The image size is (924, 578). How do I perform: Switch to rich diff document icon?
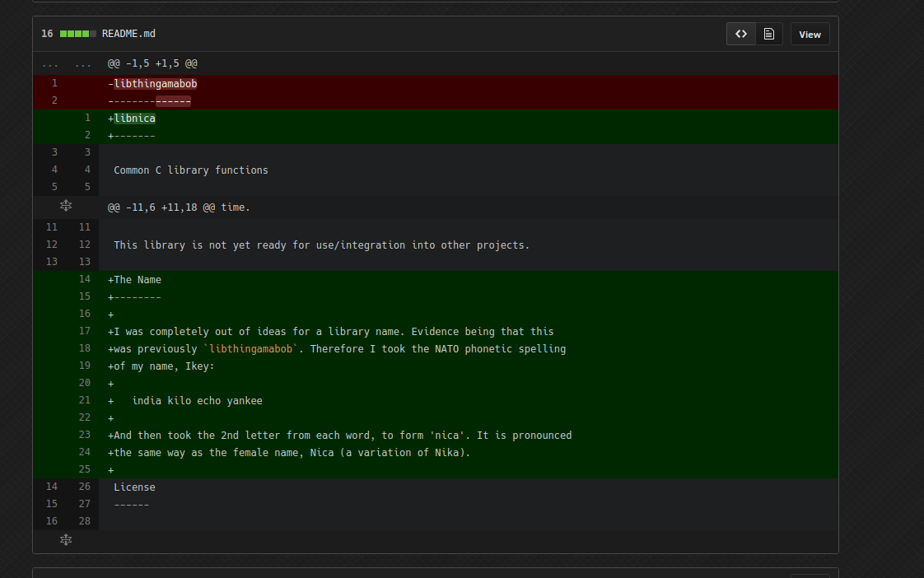[768, 34]
